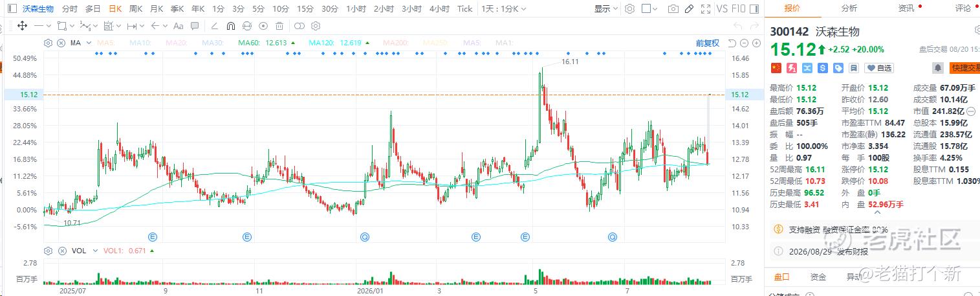Switch to the 周K weekly chart
Image resolution: width=980 pixels, height=296 pixels.
tap(135, 9)
